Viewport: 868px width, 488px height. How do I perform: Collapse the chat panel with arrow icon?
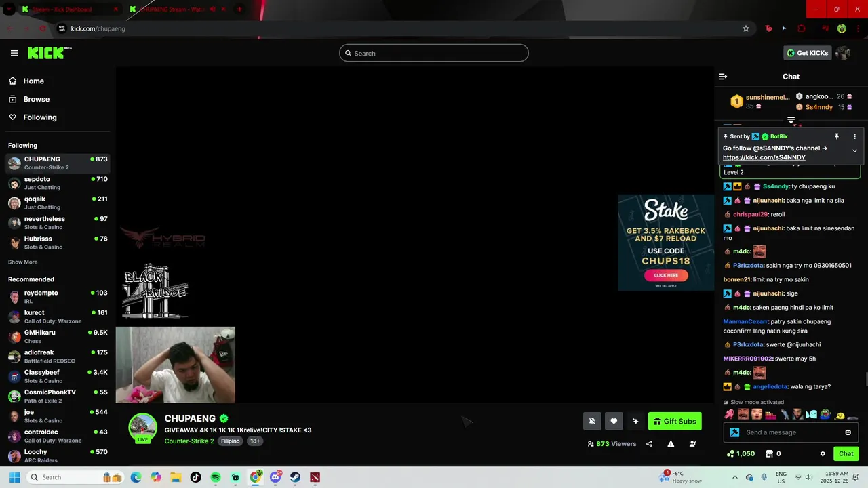[x=723, y=77]
